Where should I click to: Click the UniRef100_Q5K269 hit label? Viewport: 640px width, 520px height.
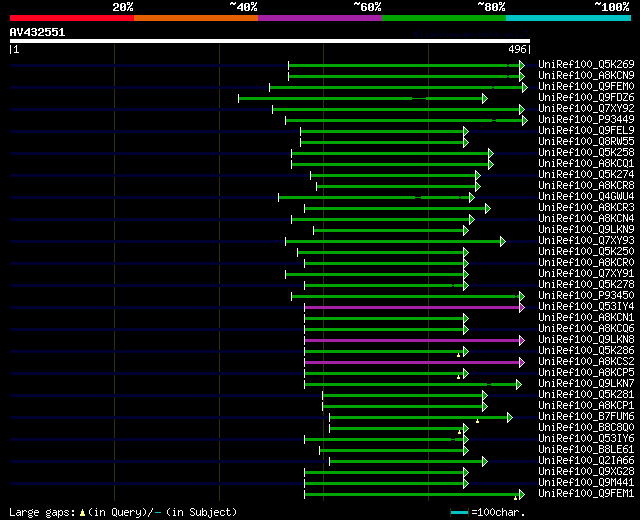pyautogui.click(x=586, y=64)
